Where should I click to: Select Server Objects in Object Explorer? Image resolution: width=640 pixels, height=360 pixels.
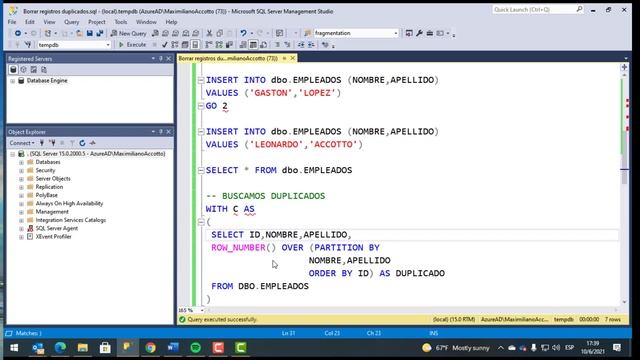53,179
